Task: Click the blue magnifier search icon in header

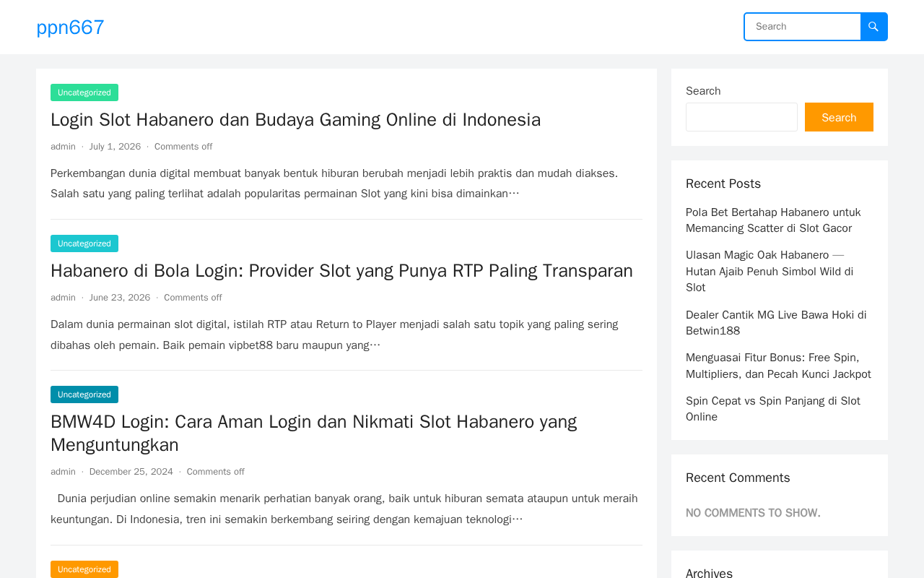Action: click(x=873, y=27)
